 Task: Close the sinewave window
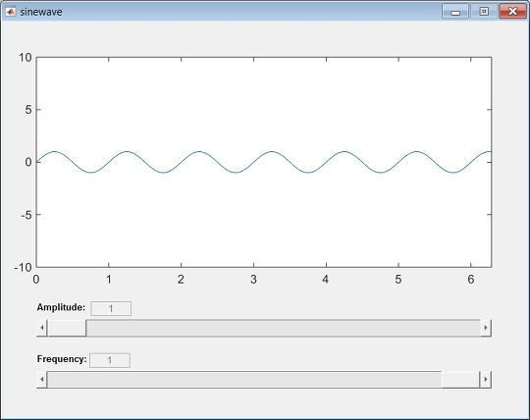(512, 12)
